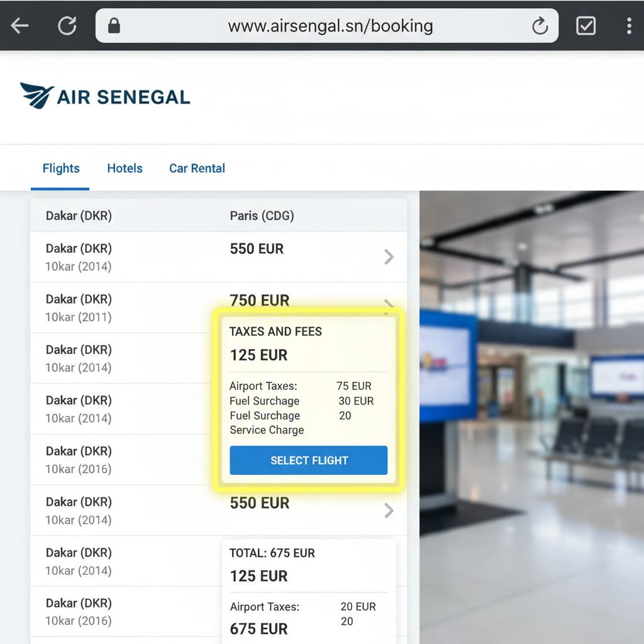The width and height of the screenshot is (644, 644).
Task: Toggle the checkbox icon in browser toolbar
Action: [x=586, y=26]
